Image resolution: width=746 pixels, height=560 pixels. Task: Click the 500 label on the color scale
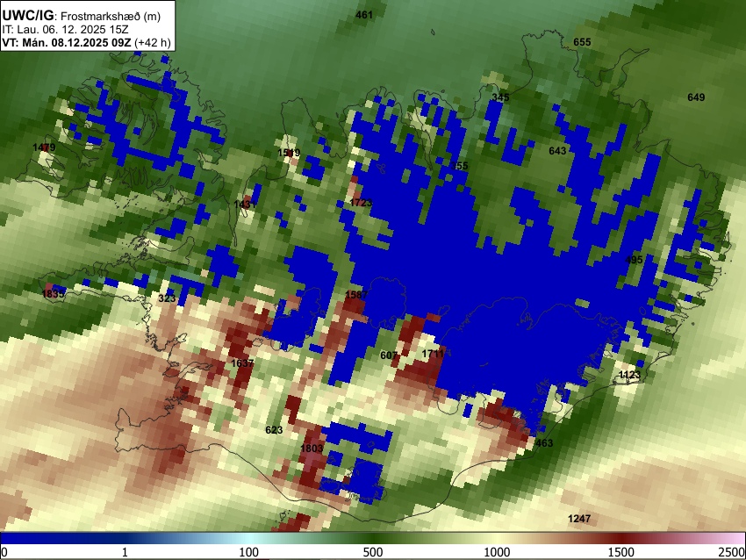coord(373,552)
